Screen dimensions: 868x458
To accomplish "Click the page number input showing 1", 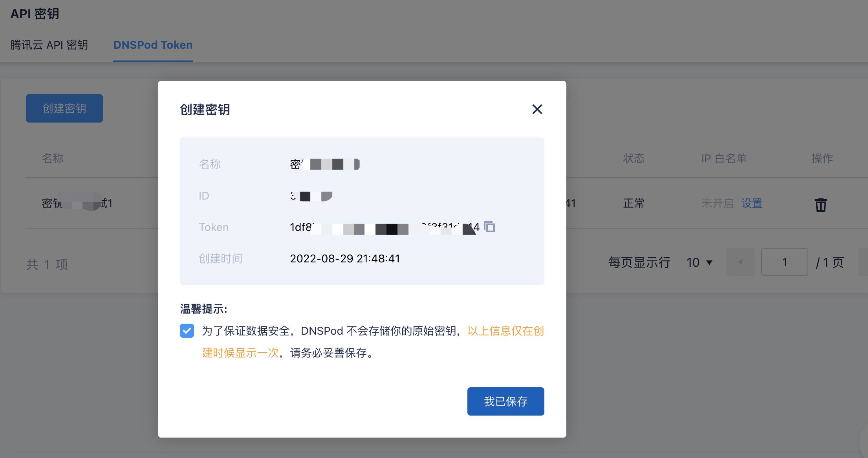I will pyautogui.click(x=784, y=262).
